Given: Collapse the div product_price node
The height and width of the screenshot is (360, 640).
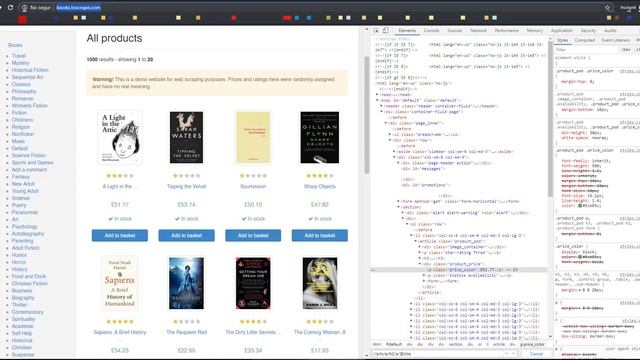Looking at the screenshot, I should [x=420, y=264].
